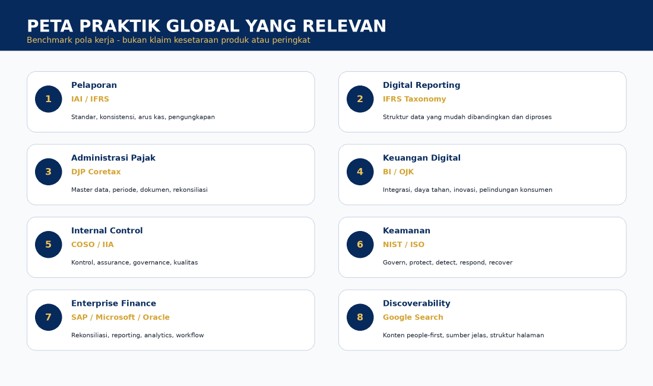Viewport: 653px width, 386px height.
Task: Click the Peta Praktik Global title
Action: pyautogui.click(x=207, y=26)
